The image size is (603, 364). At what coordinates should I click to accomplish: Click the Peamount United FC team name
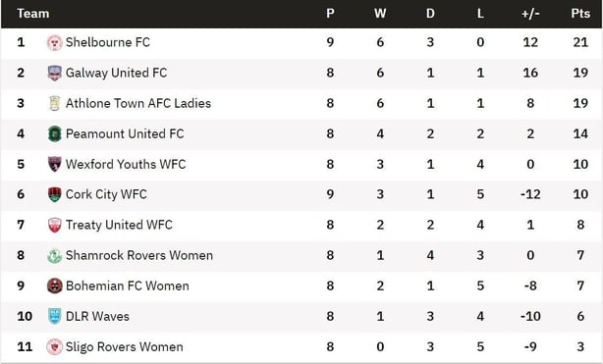[x=125, y=133]
